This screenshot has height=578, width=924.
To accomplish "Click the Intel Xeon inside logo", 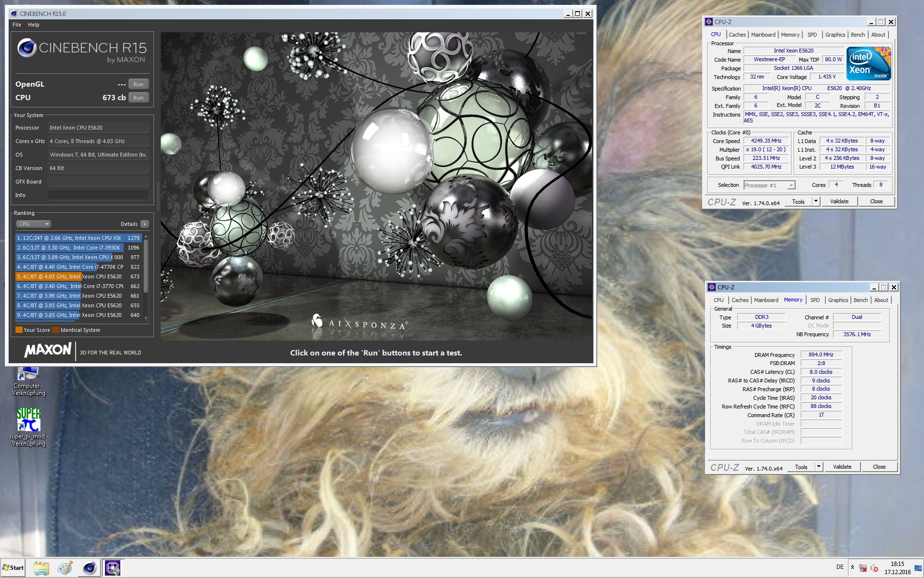I will point(869,64).
